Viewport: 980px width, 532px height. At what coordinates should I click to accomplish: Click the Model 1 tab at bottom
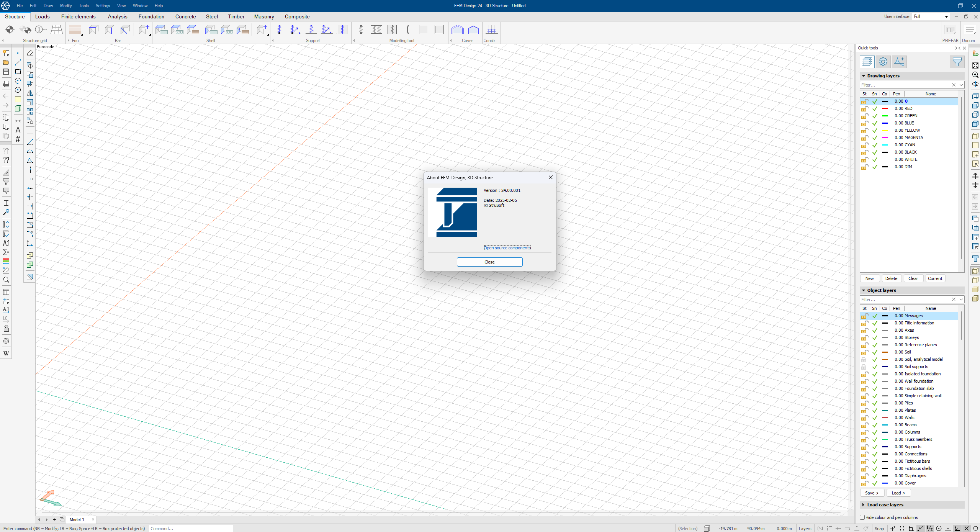[77, 519]
